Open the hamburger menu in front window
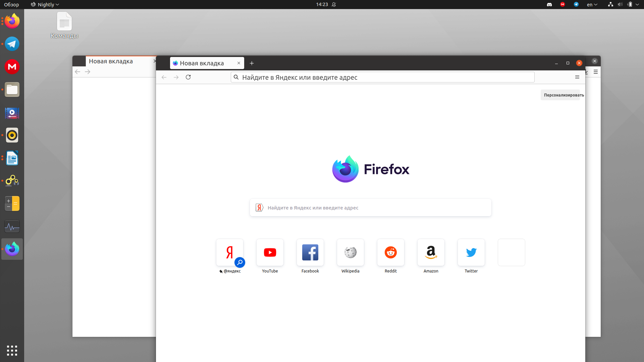644x362 pixels. click(x=577, y=77)
